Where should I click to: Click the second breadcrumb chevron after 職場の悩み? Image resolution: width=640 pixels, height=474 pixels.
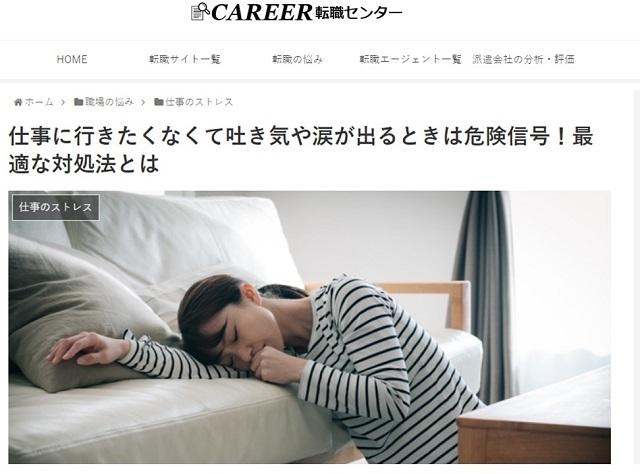coord(143,102)
